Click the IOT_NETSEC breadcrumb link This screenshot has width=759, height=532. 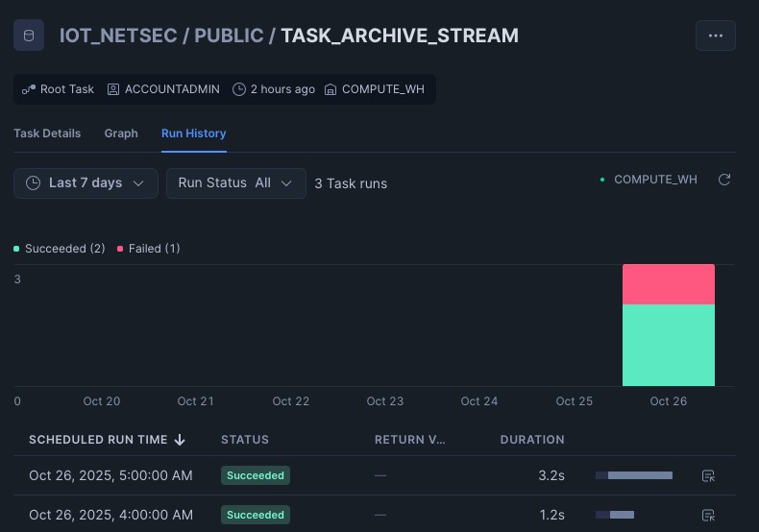(x=118, y=36)
